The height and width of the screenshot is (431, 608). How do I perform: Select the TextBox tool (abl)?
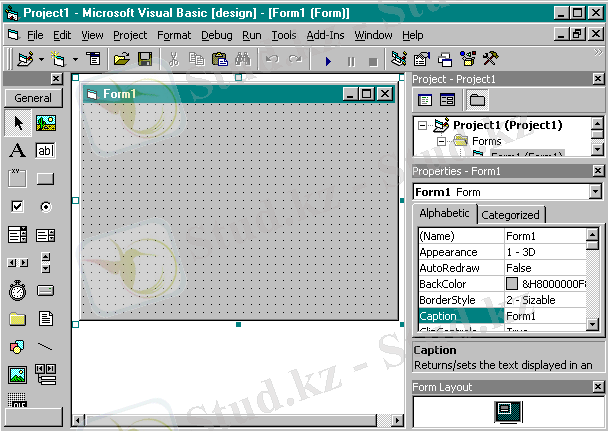pyautogui.click(x=45, y=150)
